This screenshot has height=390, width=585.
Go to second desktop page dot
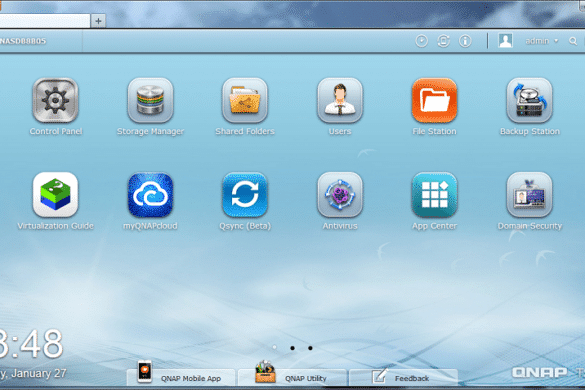pyautogui.click(x=292, y=348)
